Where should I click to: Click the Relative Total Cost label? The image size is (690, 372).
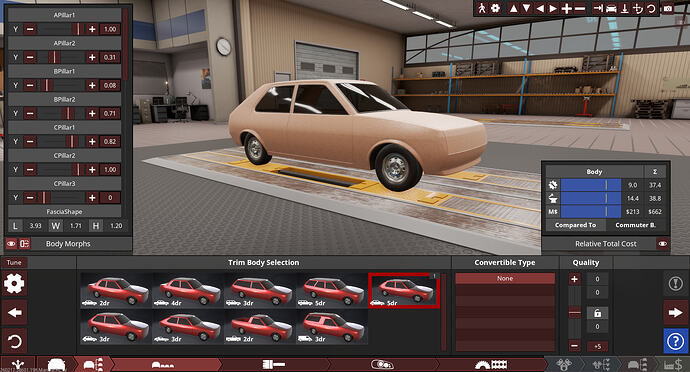[x=606, y=243]
